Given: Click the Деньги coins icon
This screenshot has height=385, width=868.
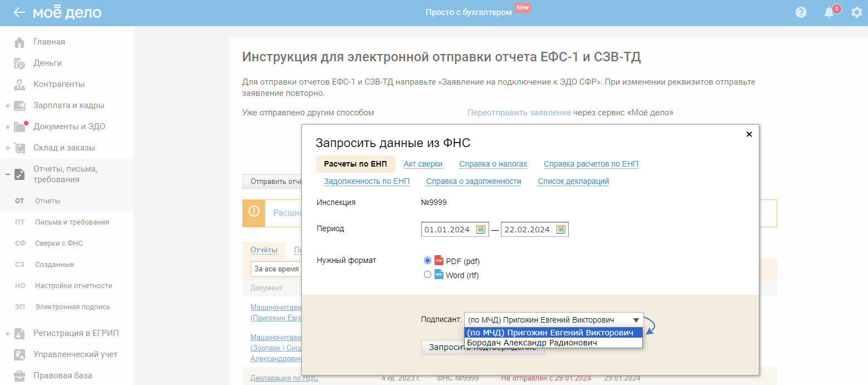Looking at the screenshot, I should click(19, 64).
